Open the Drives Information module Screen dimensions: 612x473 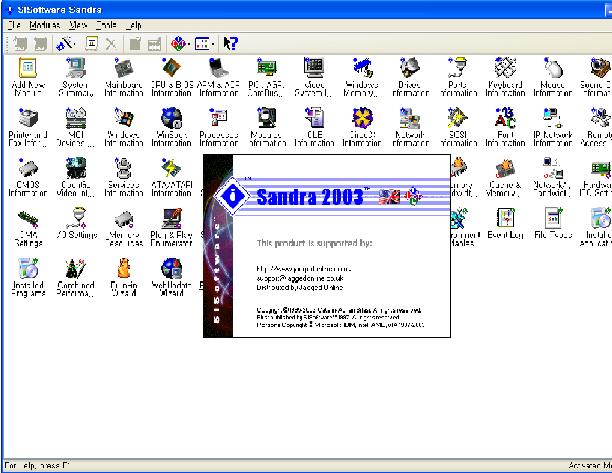tap(410, 77)
